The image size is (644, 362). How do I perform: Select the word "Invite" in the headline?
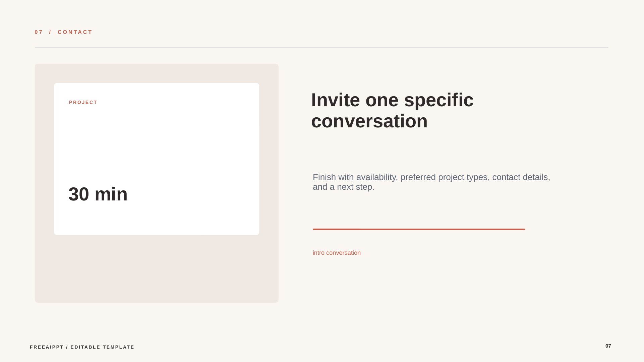pyautogui.click(x=336, y=100)
